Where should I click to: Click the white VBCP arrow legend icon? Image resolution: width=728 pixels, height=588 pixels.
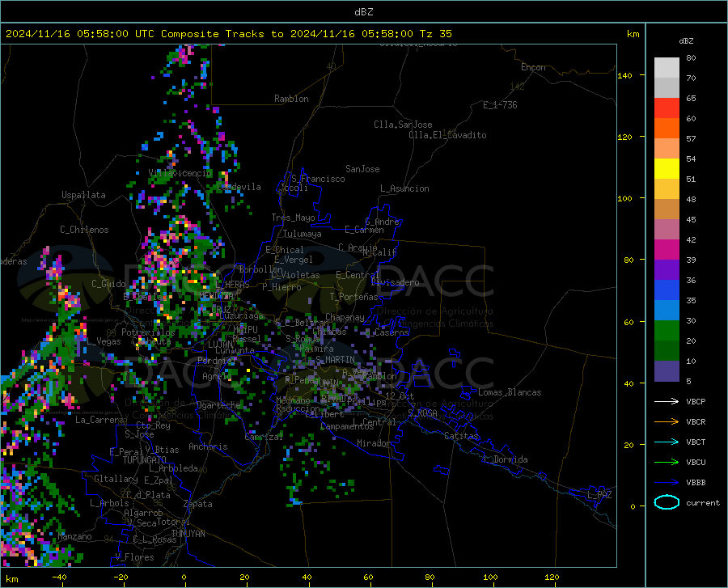[667, 401]
